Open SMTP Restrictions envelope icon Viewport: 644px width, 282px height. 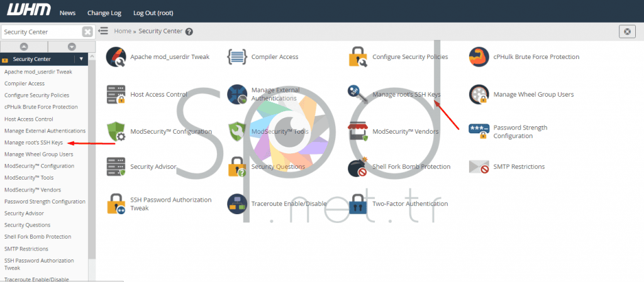479,167
